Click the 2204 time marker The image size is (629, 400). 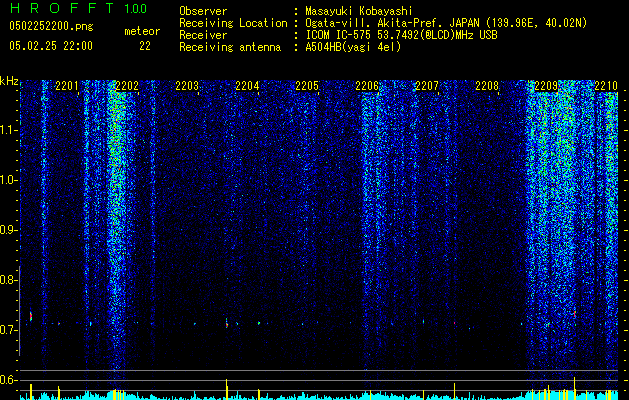[247, 86]
